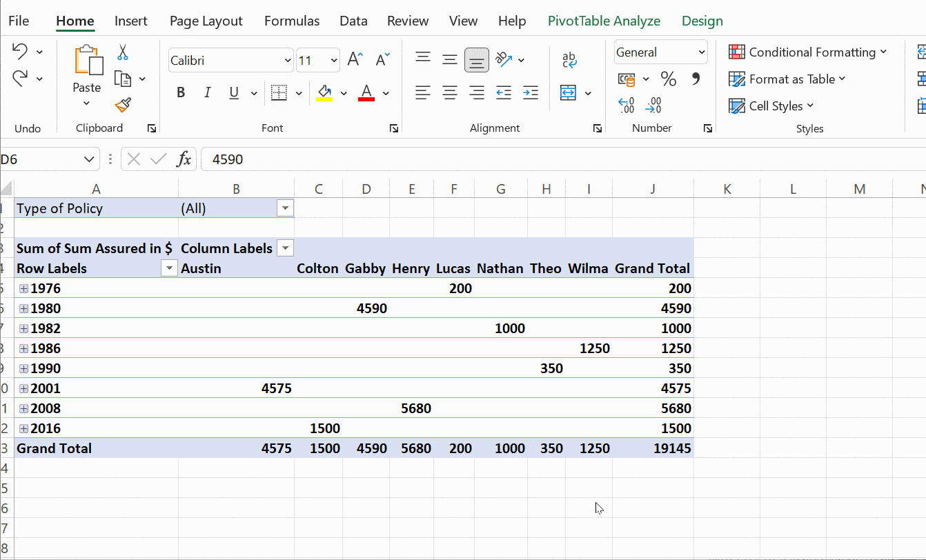Apply a fill color to the selected cell

(x=324, y=92)
